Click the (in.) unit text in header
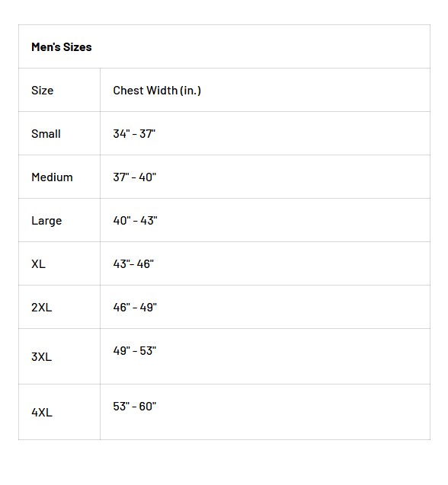 click(x=190, y=91)
